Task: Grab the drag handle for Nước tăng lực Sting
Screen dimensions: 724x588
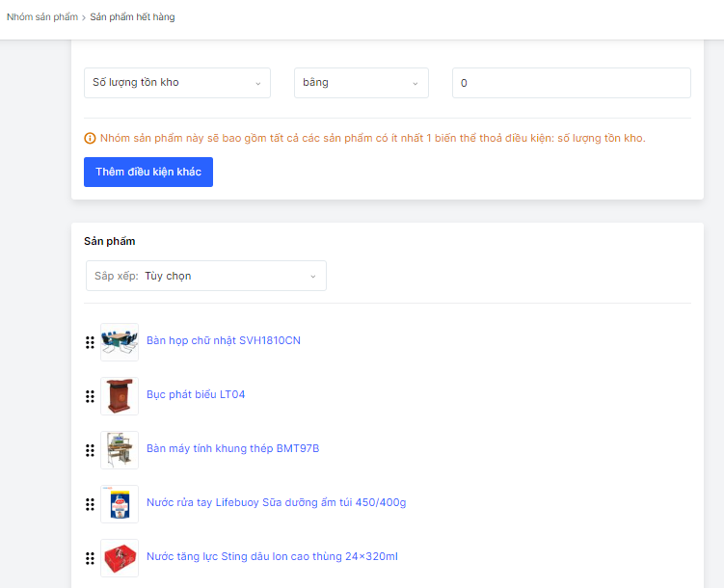Action: coord(90,558)
